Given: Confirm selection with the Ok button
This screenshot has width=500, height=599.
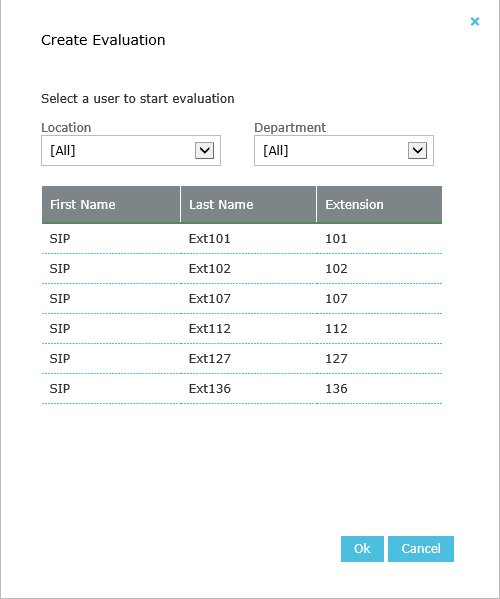Looking at the screenshot, I should [x=362, y=549].
